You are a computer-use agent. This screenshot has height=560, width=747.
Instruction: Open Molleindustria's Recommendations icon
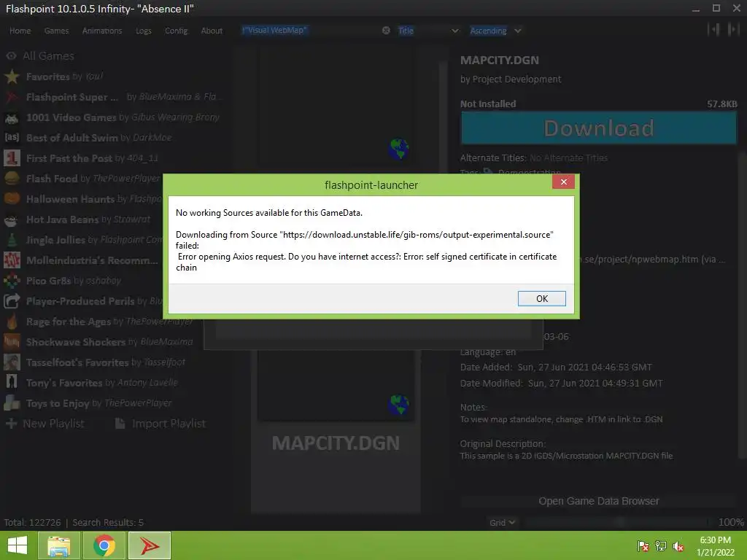pos(12,260)
